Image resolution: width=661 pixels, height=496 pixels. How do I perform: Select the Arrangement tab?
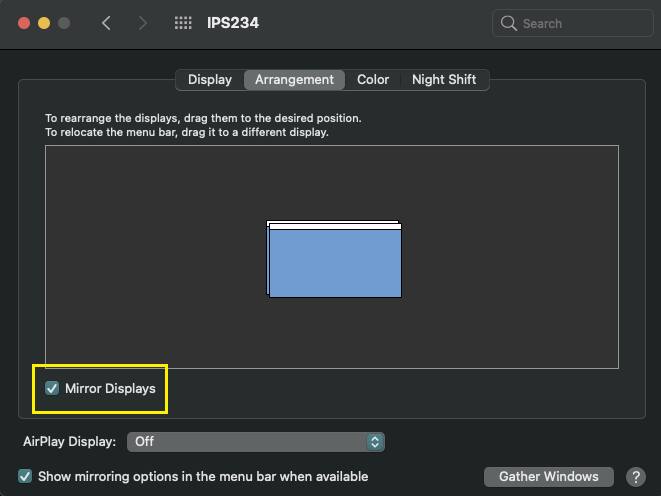(294, 80)
